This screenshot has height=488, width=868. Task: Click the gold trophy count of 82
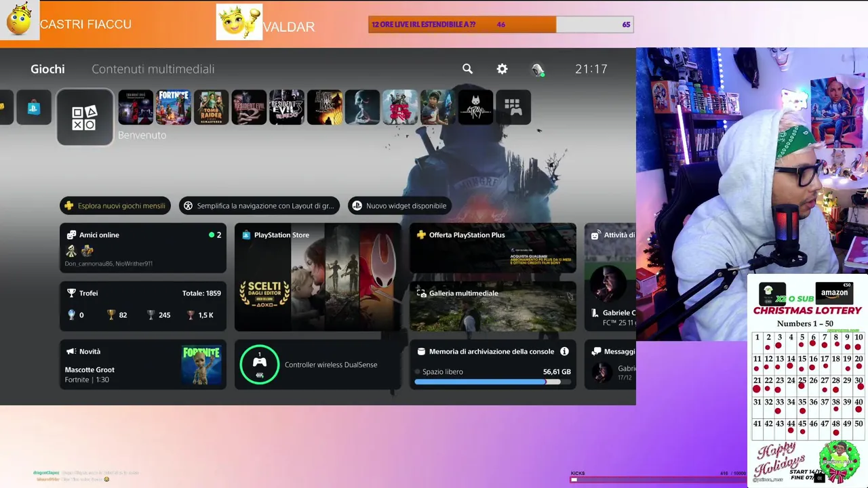pos(117,314)
